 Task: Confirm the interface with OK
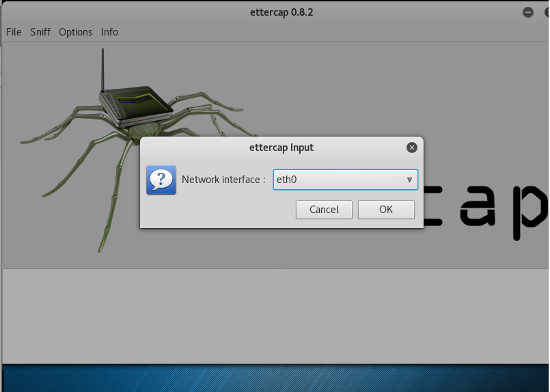point(386,210)
